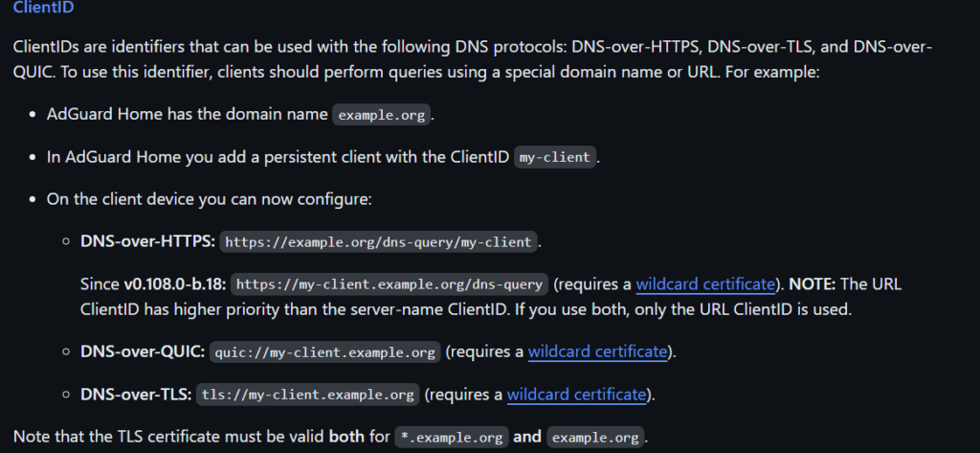Click the ClientID section heading link
Viewport: 980px width, 453px height.
[x=43, y=8]
